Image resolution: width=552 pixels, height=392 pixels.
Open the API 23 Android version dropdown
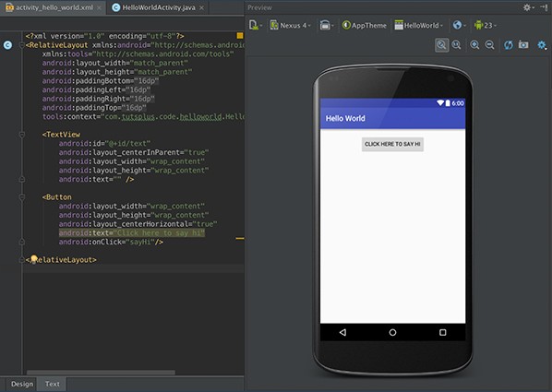(x=486, y=25)
